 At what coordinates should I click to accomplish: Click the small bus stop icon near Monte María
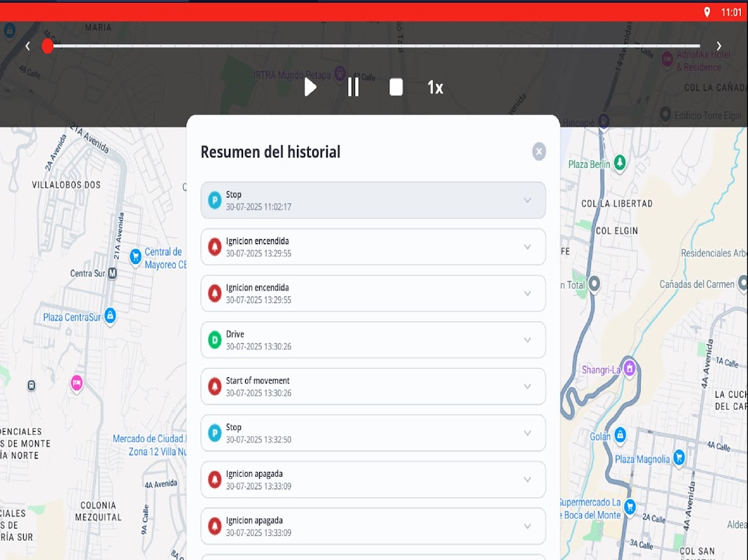[x=32, y=386]
